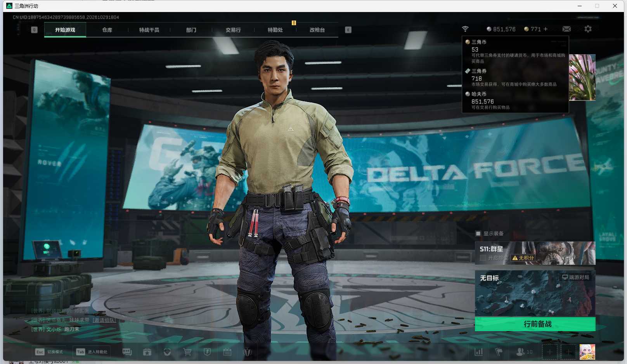Select the 开始游戏 tab
The width and height of the screenshot is (627, 364).
click(65, 30)
